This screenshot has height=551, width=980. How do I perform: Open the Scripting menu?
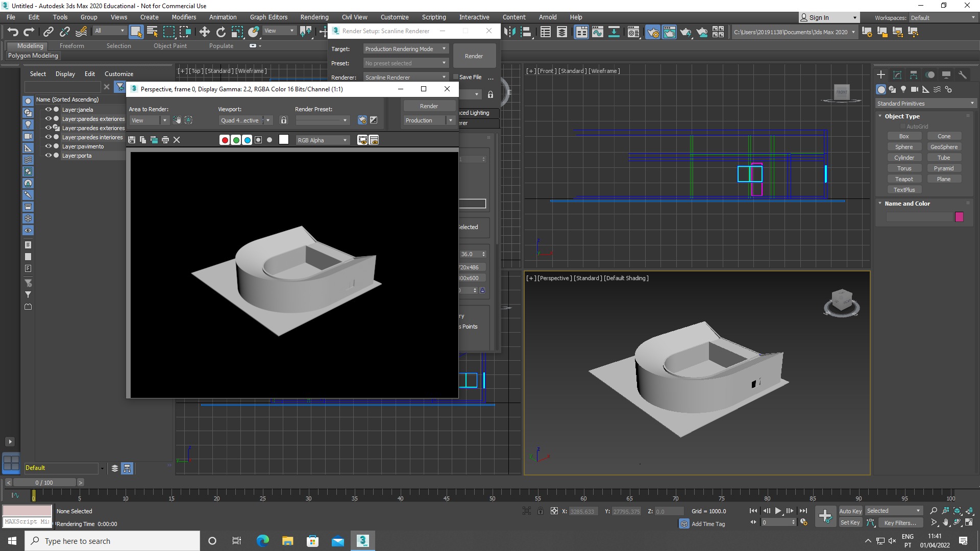(x=434, y=17)
